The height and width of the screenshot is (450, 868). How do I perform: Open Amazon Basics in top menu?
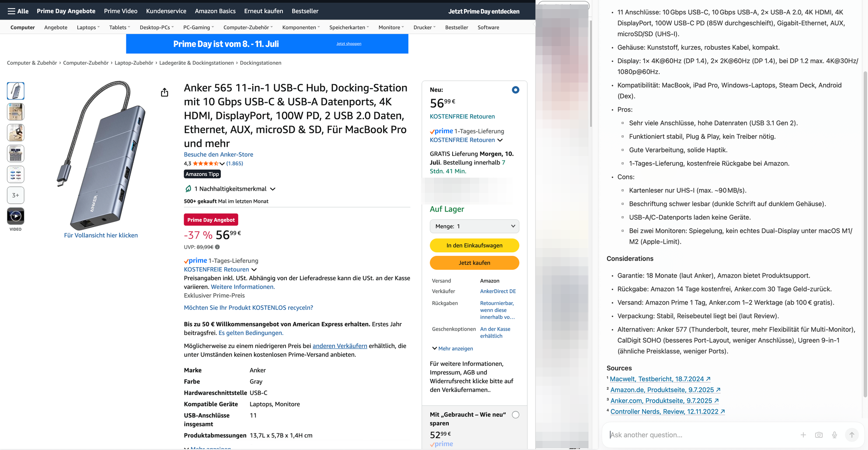pos(215,11)
